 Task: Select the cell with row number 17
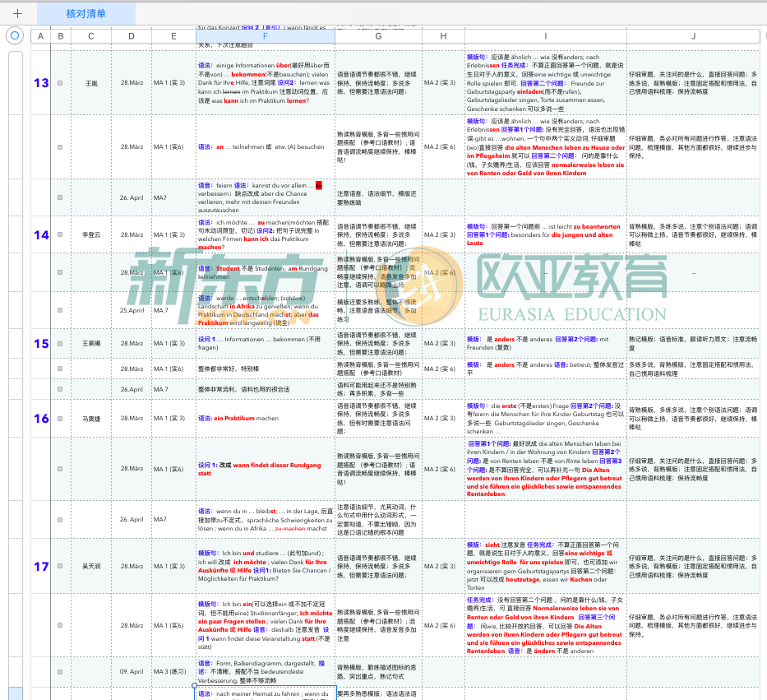point(41,567)
